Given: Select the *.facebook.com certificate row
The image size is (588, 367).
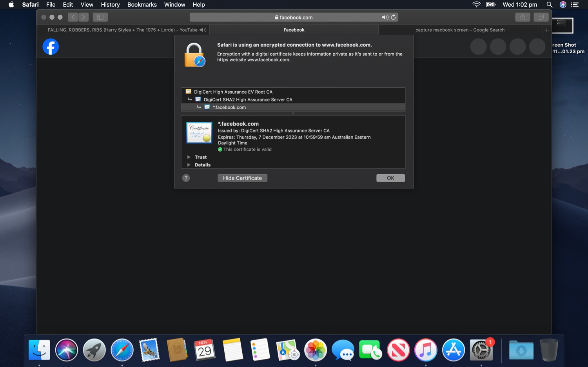Looking at the screenshot, I should [x=293, y=107].
